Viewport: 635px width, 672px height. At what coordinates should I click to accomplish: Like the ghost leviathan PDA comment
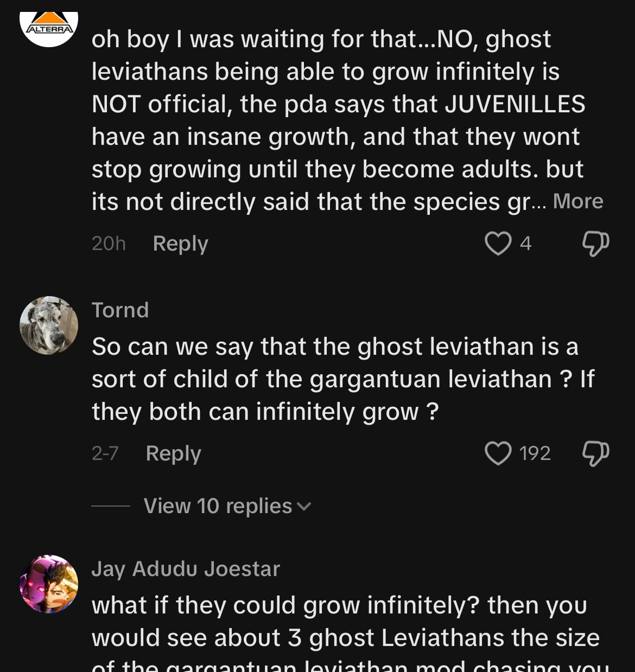click(498, 244)
